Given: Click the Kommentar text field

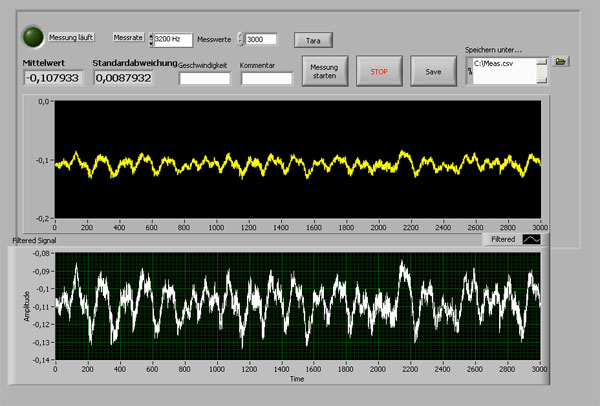Looking at the screenshot, I should pyautogui.click(x=266, y=79).
